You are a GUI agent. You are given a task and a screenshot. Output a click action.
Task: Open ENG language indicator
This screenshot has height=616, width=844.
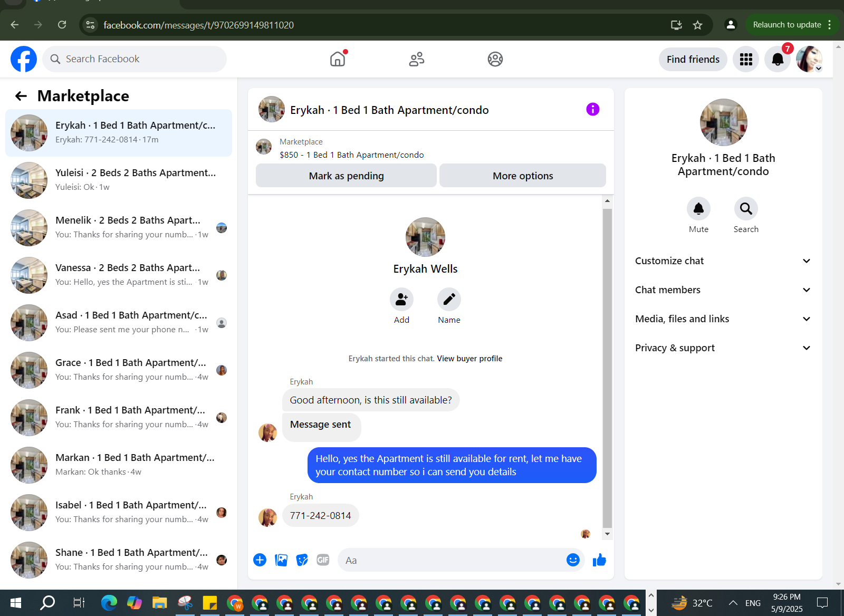coord(753,603)
